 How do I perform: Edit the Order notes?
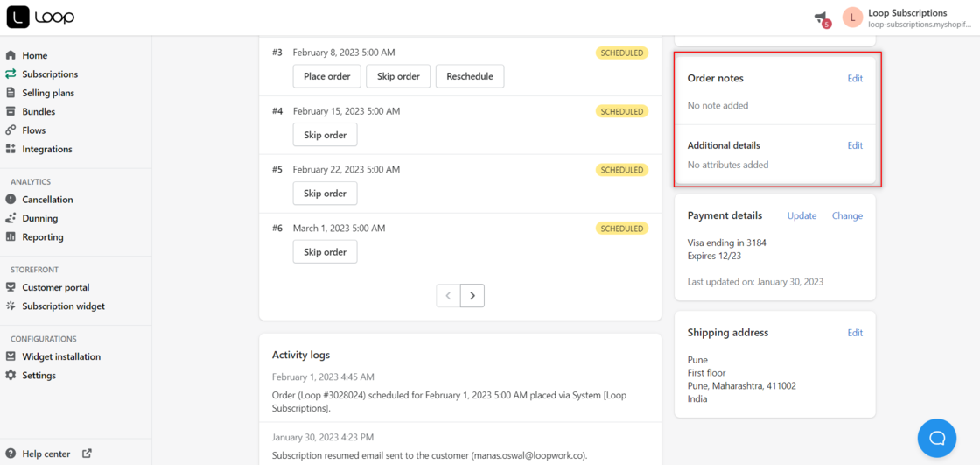click(855, 78)
